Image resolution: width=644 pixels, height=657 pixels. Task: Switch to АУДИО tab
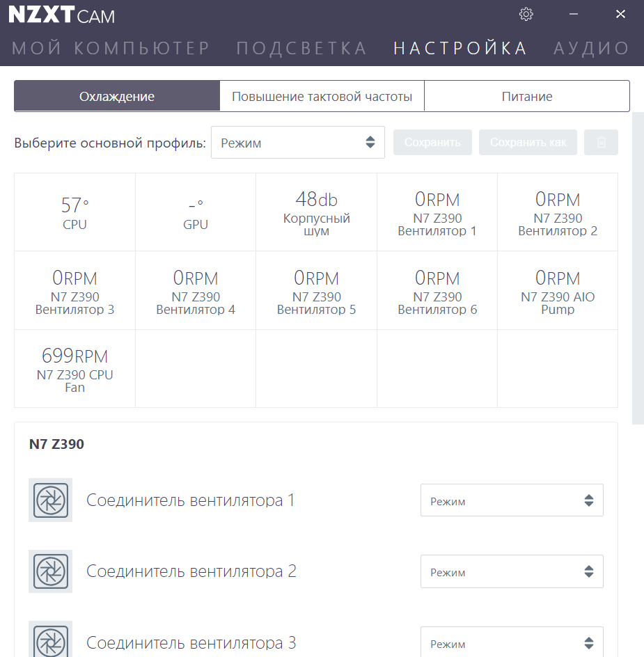592,48
